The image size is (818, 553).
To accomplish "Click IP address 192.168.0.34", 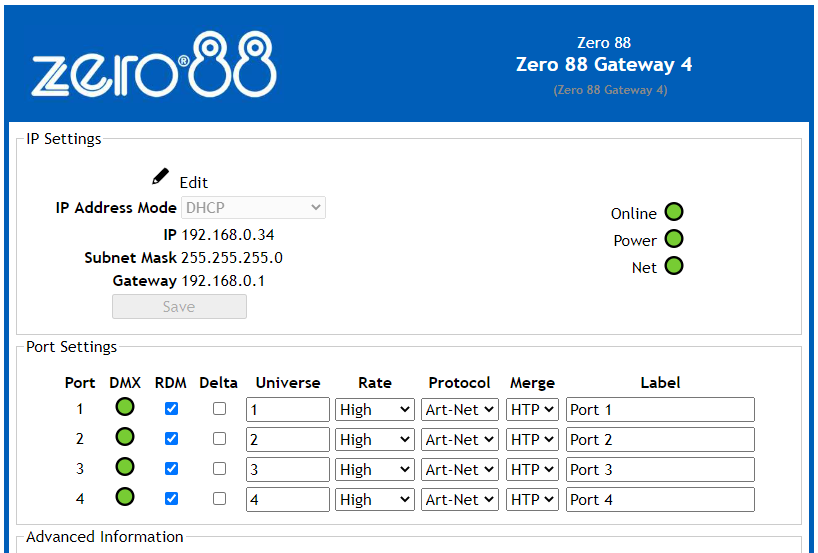I will click(x=227, y=235).
